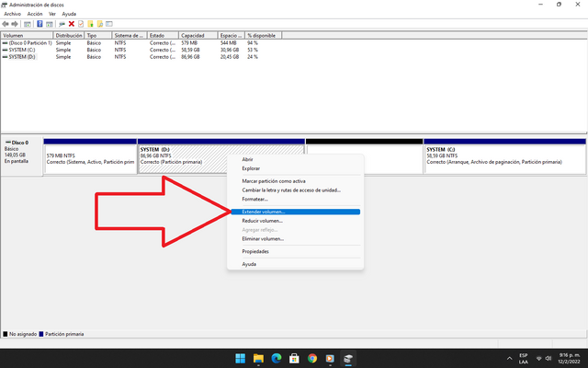588x368 pixels.
Task: Open the Ver menu
Action: [x=52, y=14]
